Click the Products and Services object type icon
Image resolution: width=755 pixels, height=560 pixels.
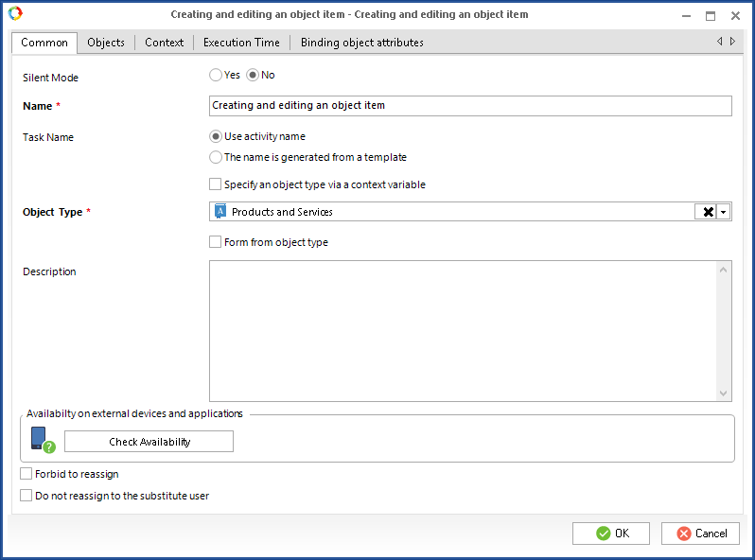tap(220, 212)
